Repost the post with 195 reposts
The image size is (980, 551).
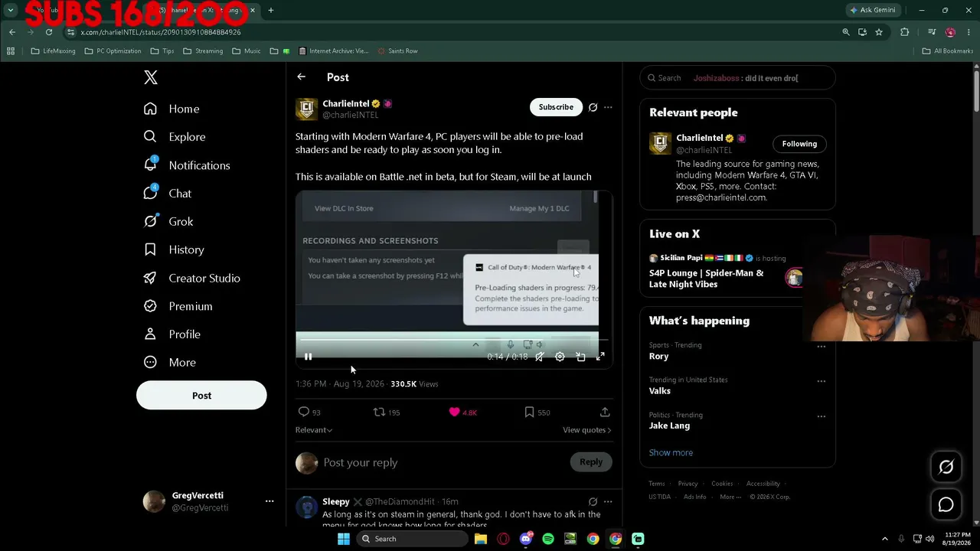tap(379, 412)
